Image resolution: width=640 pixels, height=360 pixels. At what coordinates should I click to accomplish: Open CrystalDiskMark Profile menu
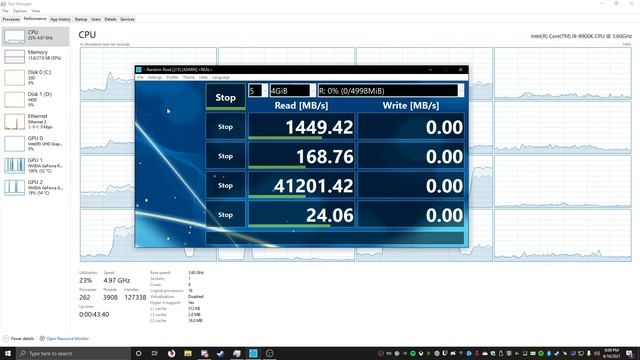tap(172, 77)
